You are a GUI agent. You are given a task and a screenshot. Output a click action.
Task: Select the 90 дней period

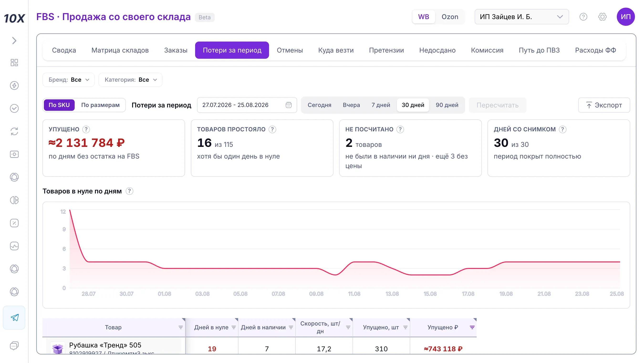point(447,105)
